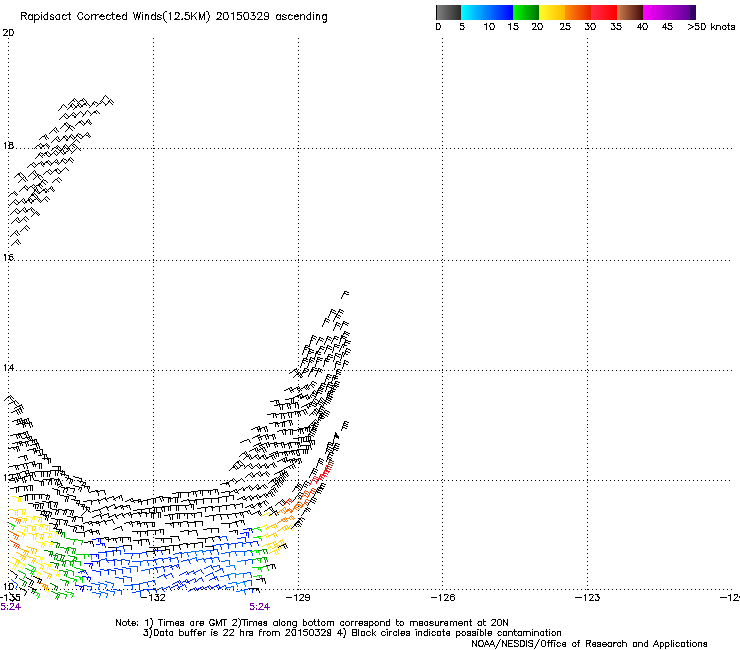Click the title text 'Rapidscat Corrected Winds(12.5KM)'
Viewport: 740px width, 650px height.
pyautogui.click(x=115, y=17)
